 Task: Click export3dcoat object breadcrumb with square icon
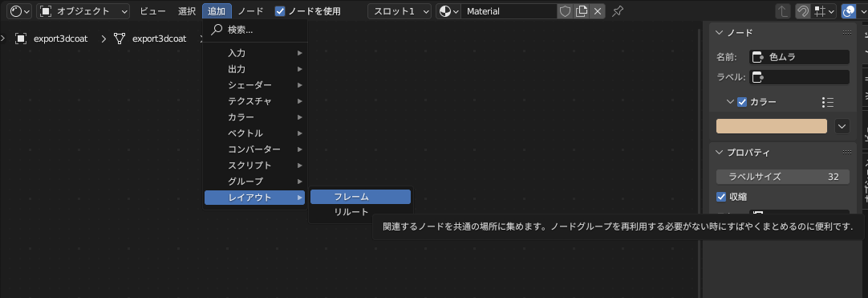51,39
